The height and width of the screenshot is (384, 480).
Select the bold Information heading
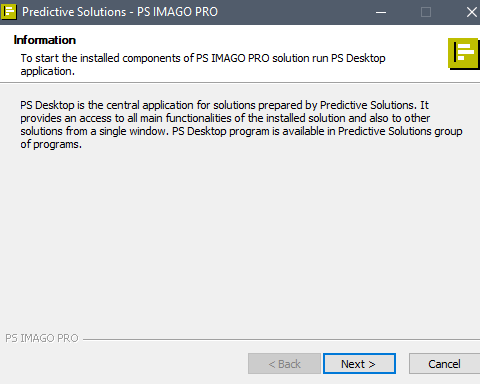click(x=45, y=40)
